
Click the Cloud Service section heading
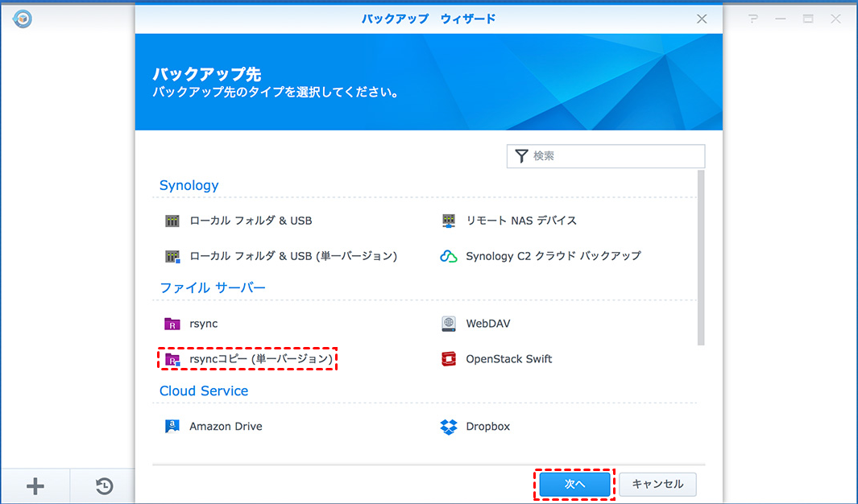(204, 390)
